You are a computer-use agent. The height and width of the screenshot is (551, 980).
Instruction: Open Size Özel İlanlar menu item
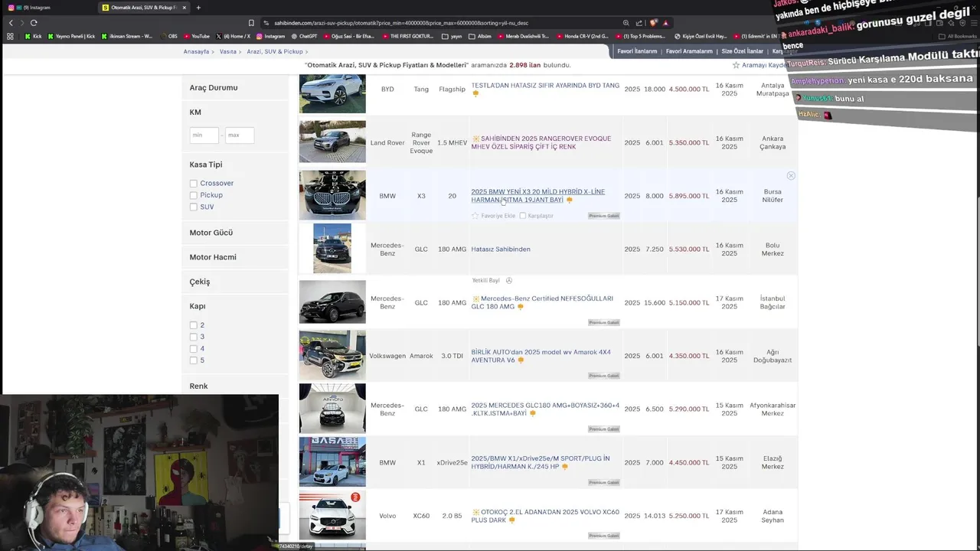click(743, 51)
